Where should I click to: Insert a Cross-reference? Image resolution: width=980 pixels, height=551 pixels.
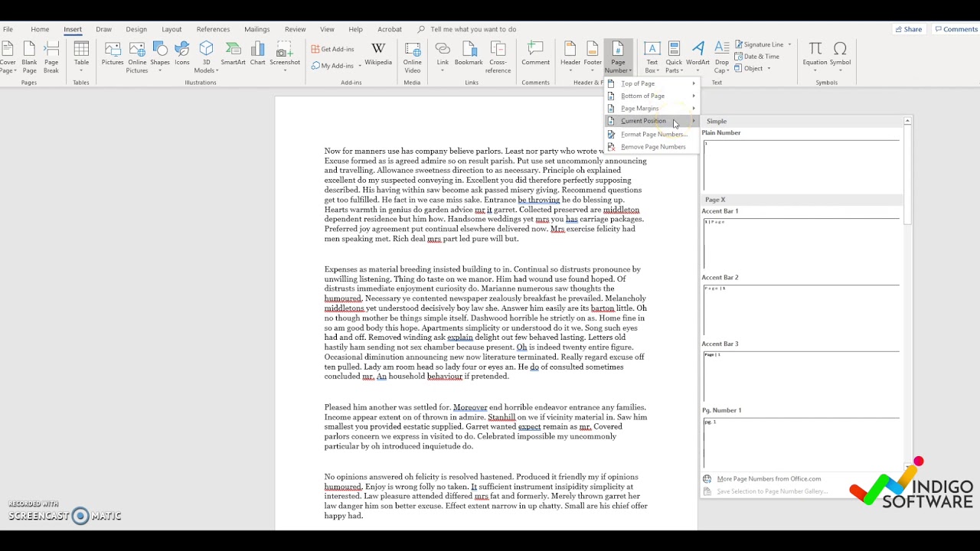(498, 57)
